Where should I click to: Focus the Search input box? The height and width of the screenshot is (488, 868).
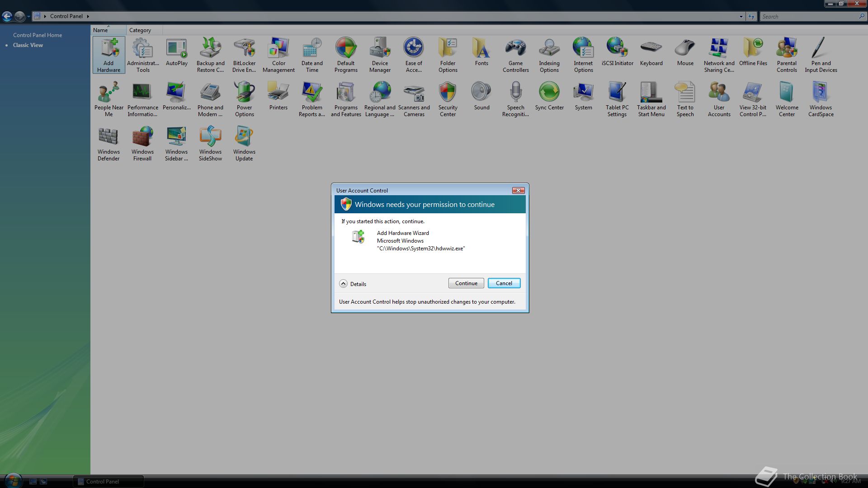coord(808,16)
